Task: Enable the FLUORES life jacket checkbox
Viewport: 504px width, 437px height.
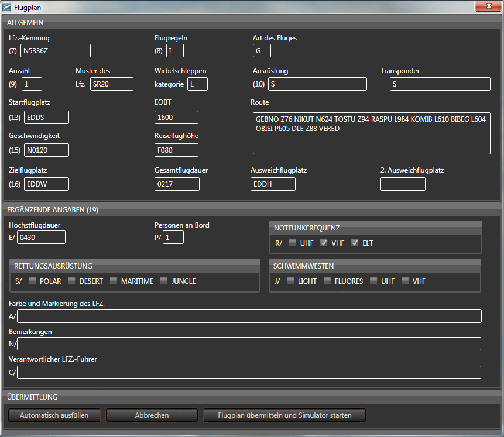Action: 327,281
